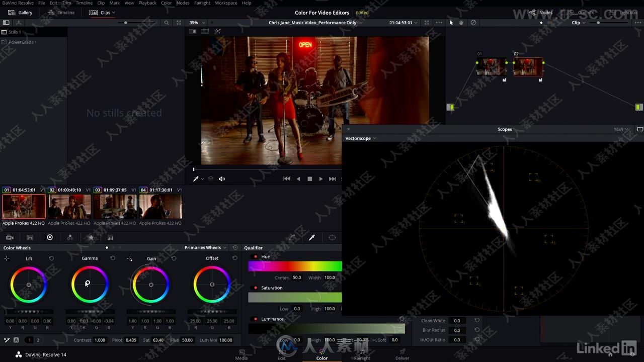Click the speaker mute icon under viewer
The image size is (644, 362).
(x=222, y=179)
